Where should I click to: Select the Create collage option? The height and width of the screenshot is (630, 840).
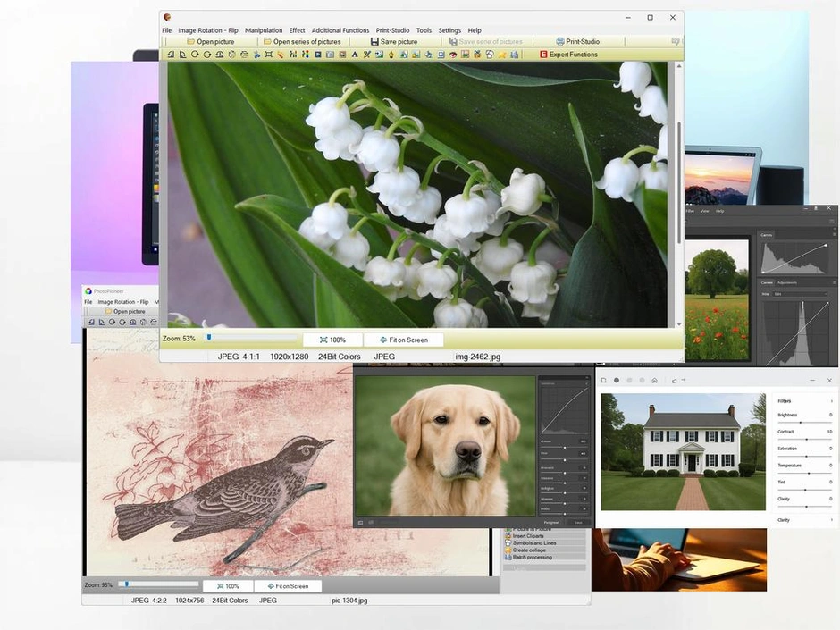tap(529, 550)
